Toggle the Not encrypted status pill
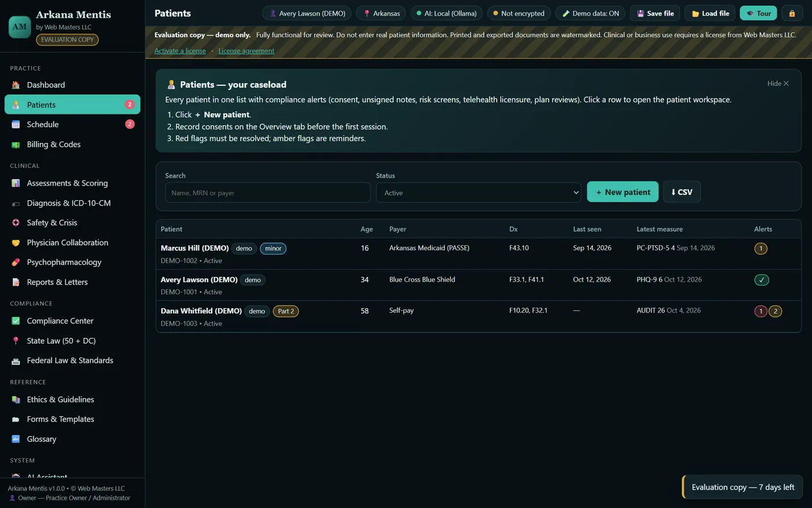Screen dimensions: 812x508 coord(519,13)
